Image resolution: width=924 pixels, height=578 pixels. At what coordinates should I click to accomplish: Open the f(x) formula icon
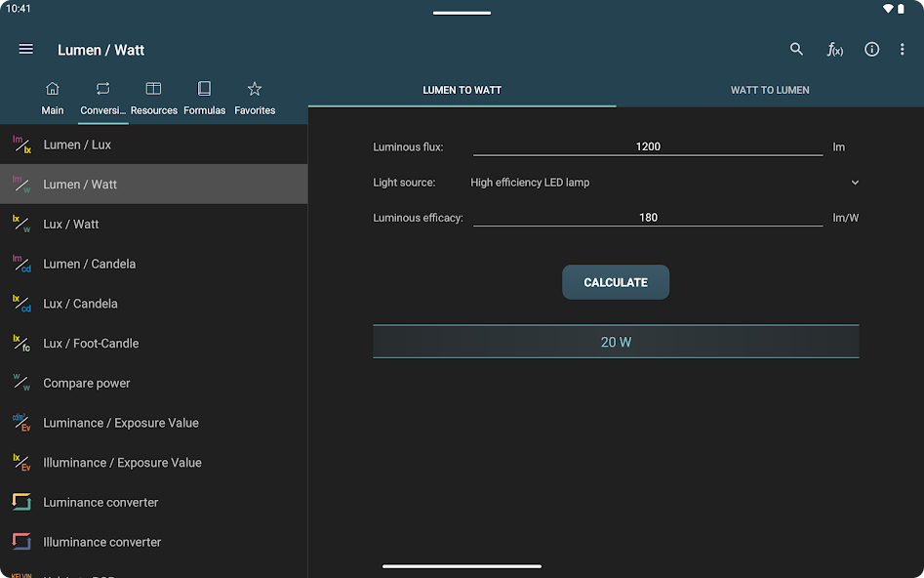tap(834, 50)
